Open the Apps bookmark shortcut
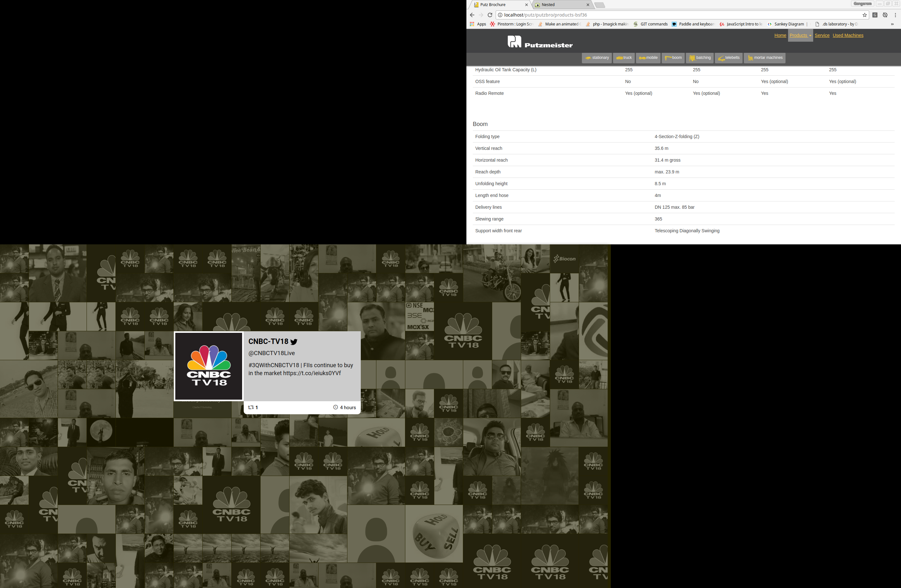Image resolution: width=901 pixels, height=588 pixels. tap(478, 24)
